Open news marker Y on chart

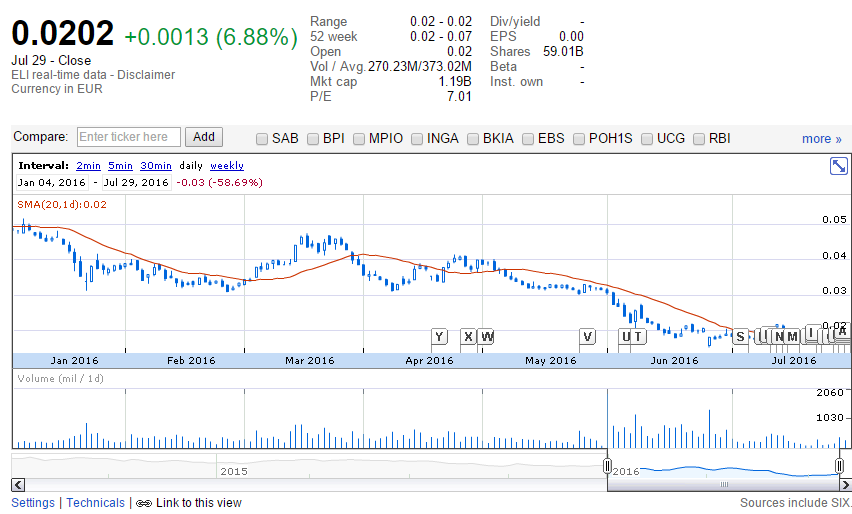(439, 337)
